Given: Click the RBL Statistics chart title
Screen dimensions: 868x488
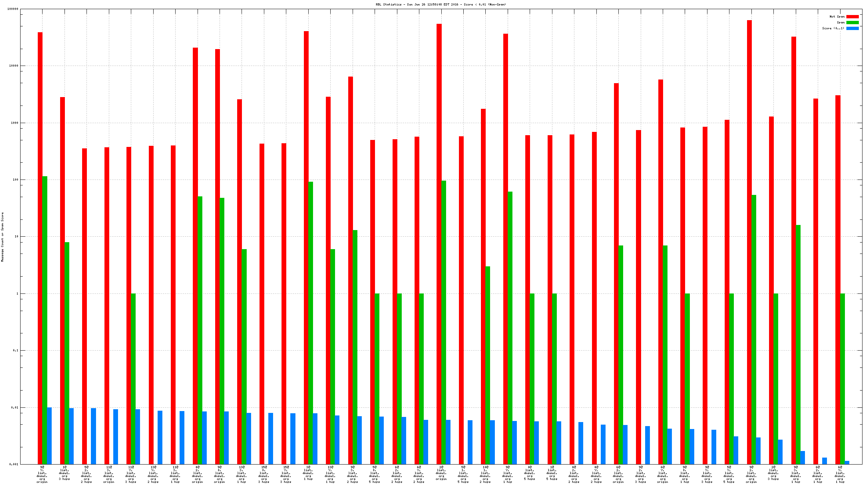Looking at the screenshot, I should click(x=441, y=4).
